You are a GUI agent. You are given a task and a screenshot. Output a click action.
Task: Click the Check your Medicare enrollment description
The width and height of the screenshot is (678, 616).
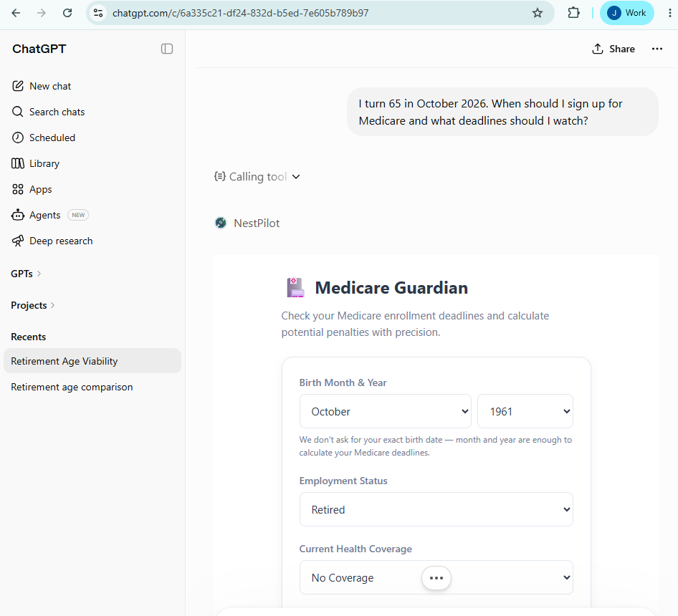click(x=415, y=324)
